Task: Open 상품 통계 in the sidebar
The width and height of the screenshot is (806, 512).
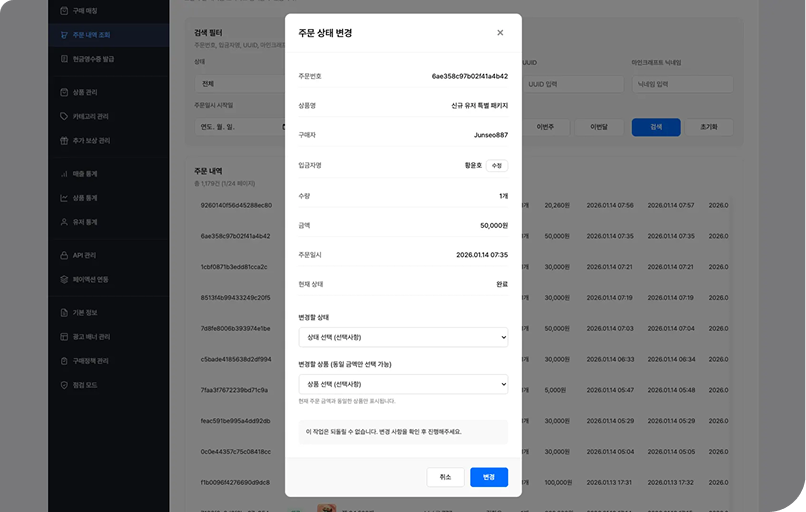Action: pos(108,198)
